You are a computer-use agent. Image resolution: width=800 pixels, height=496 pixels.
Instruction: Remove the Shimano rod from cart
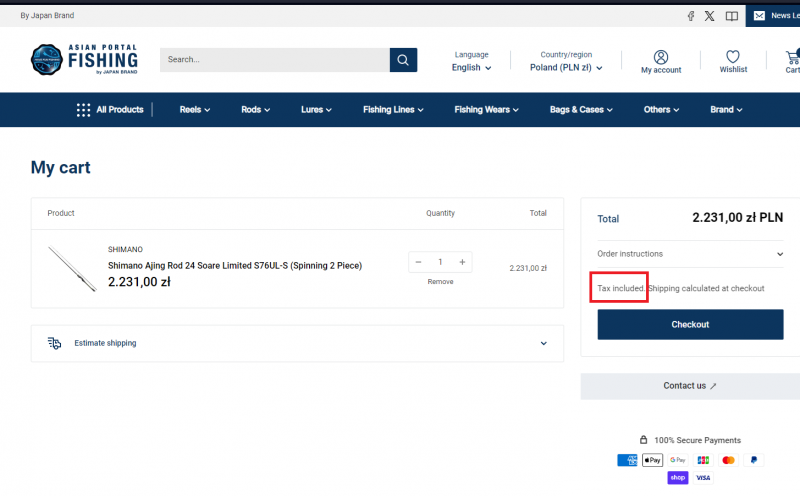[x=440, y=282]
